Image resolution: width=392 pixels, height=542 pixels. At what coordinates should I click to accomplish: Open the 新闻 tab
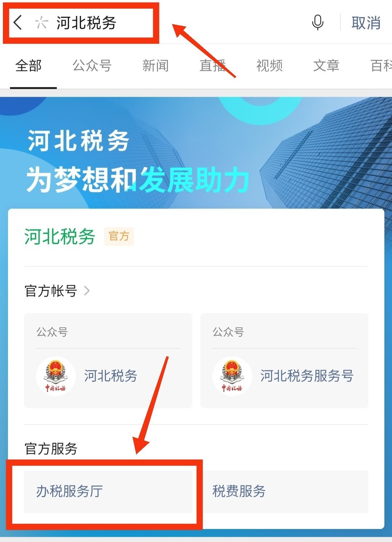tap(155, 66)
